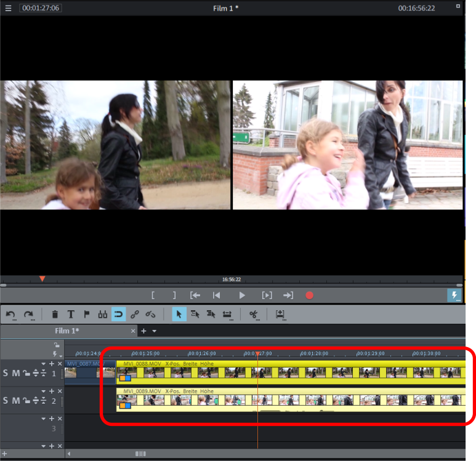Viewport: 476px width, 461px height.
Task: Click the effects icon on the MVI_0088.MOV clip
Action: click(125, 378)
